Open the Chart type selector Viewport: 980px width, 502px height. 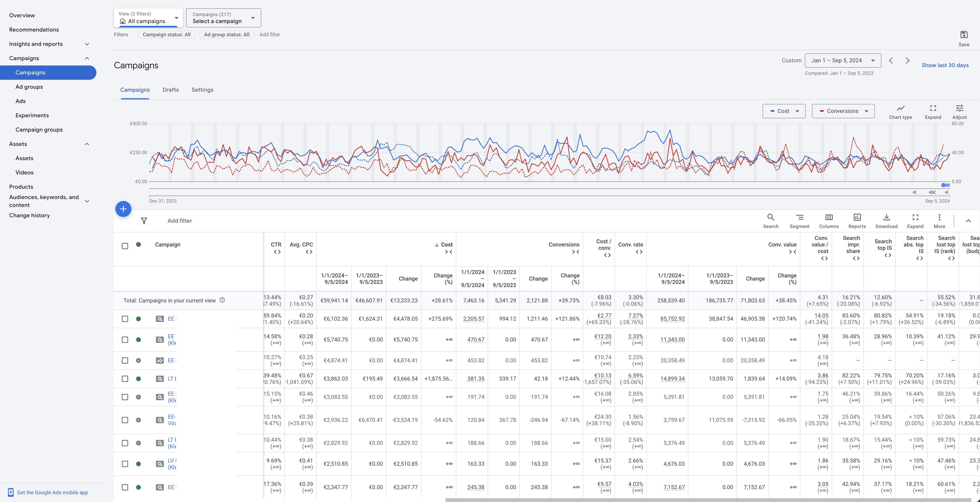point(900,112)
